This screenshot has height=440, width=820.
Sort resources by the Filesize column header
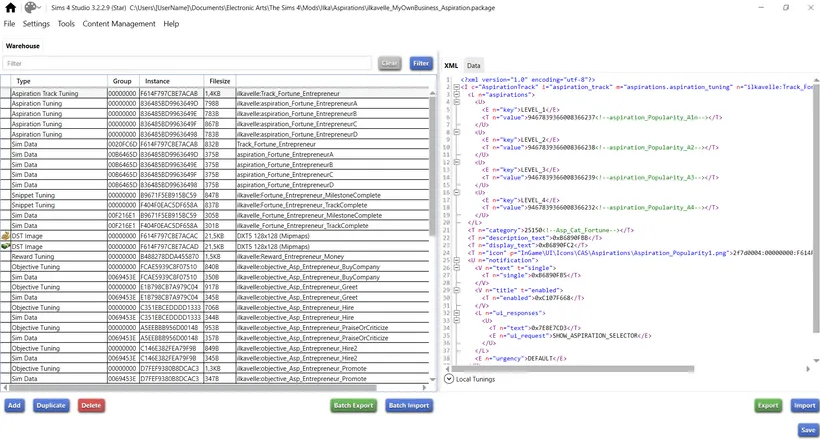[219, 81]
